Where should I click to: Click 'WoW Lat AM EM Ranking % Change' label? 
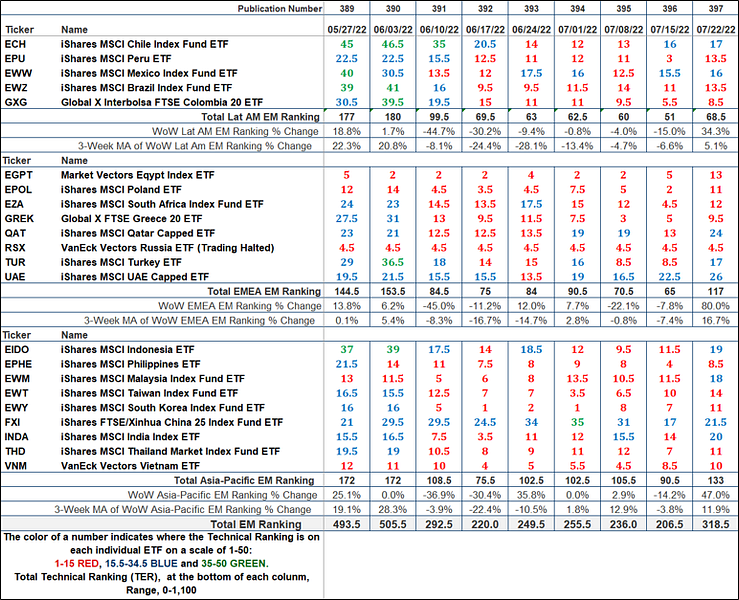(235, 132)
